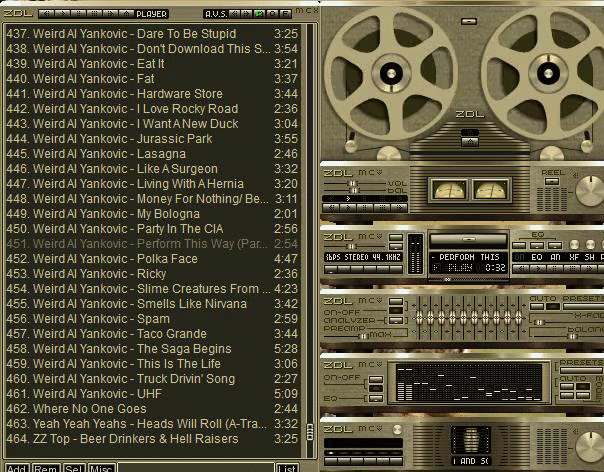Toggle the upper ON-OFF button on the analyzer module
Image resolution: width=604 pixels, height=472 pixels.
coord(376,380)
